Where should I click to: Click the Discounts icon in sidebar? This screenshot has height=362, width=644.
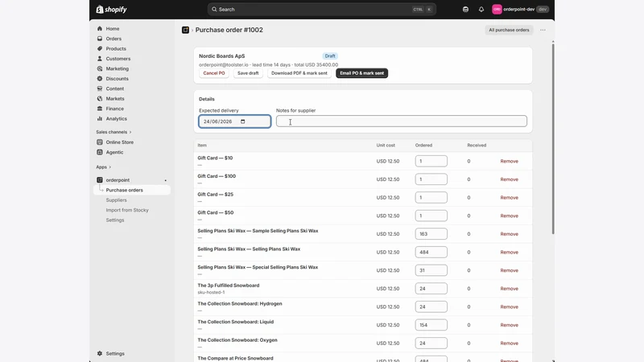(99, 78)
